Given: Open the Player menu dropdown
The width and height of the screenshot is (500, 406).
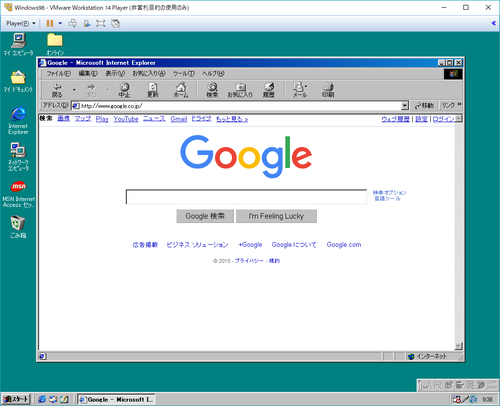Looking at the screenshot, I should click(21, 23).
